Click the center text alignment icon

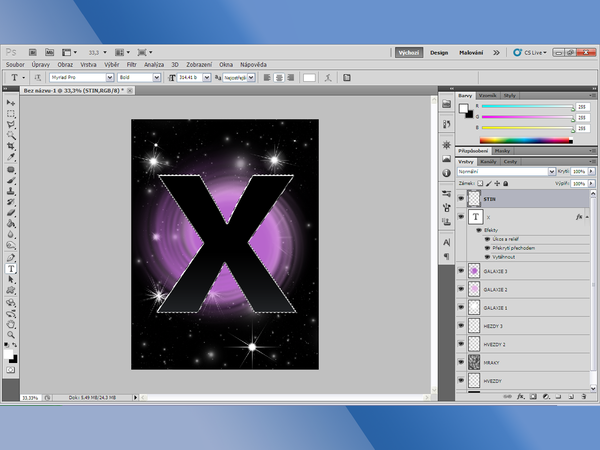(279, 76)
